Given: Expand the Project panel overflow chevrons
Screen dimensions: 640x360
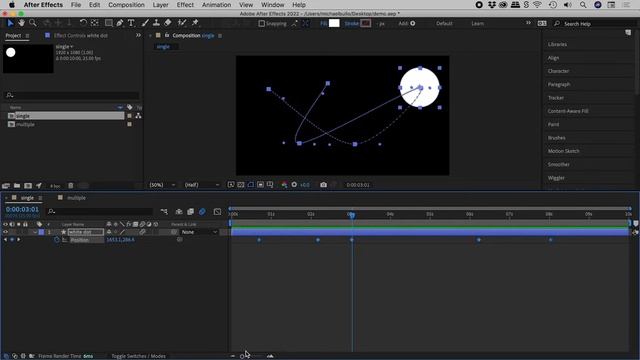Looking at the screenshot, I should click(x=138, y=36).
